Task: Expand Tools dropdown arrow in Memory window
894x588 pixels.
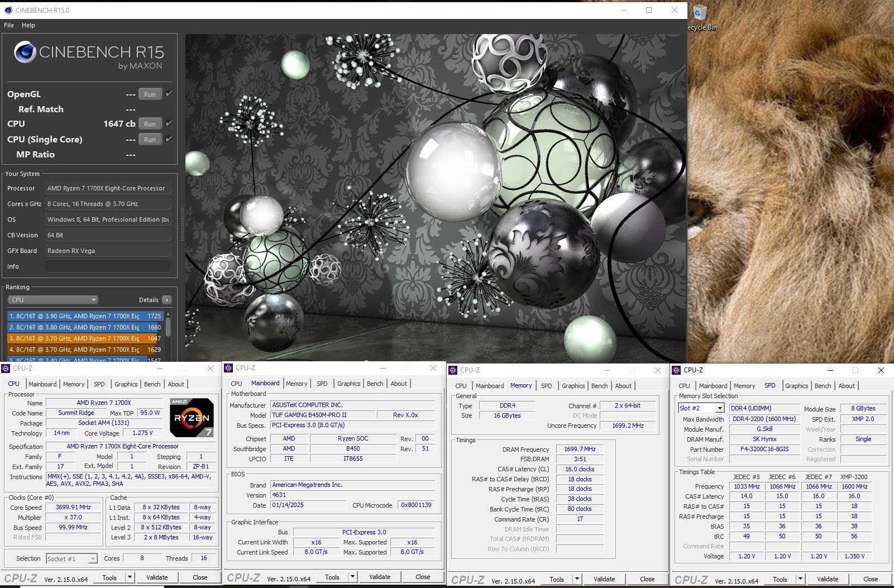Action: pyautogui.click(x=577, y=579)
